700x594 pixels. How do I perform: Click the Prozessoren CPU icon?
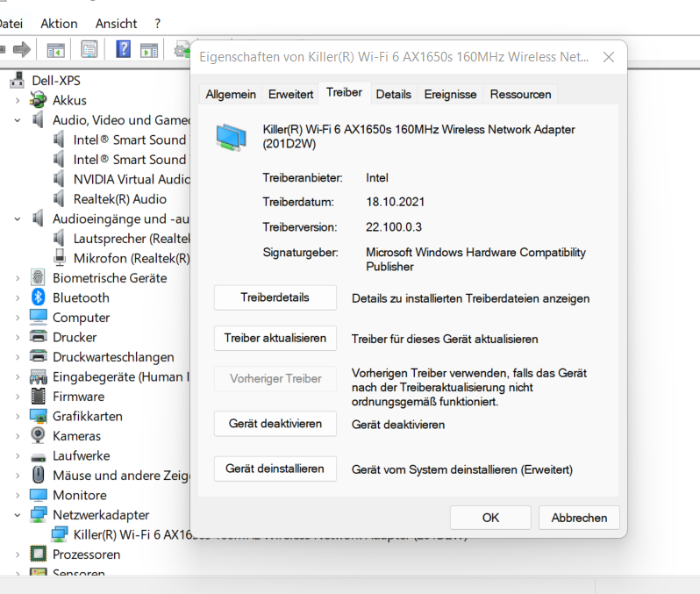coord(39,554)
